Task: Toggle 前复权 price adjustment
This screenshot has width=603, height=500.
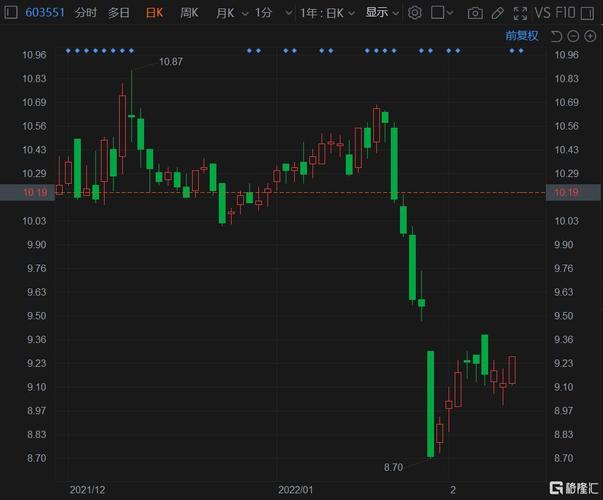Action: (x=521, y=36)
